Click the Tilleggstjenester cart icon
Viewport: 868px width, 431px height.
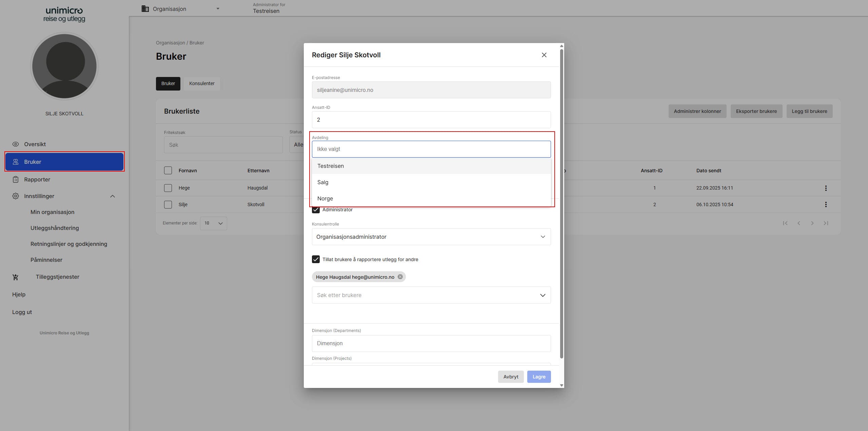pyautogui.click(x=16, y=277)
